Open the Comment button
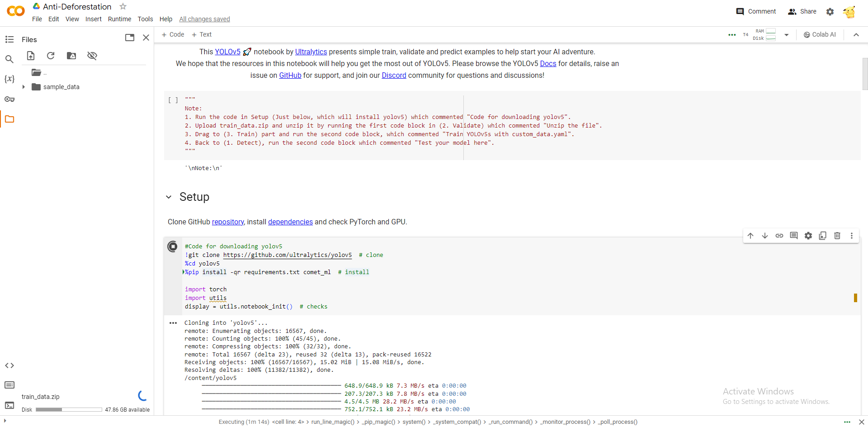Screen dimensions: 868x427 click(756, 11)
